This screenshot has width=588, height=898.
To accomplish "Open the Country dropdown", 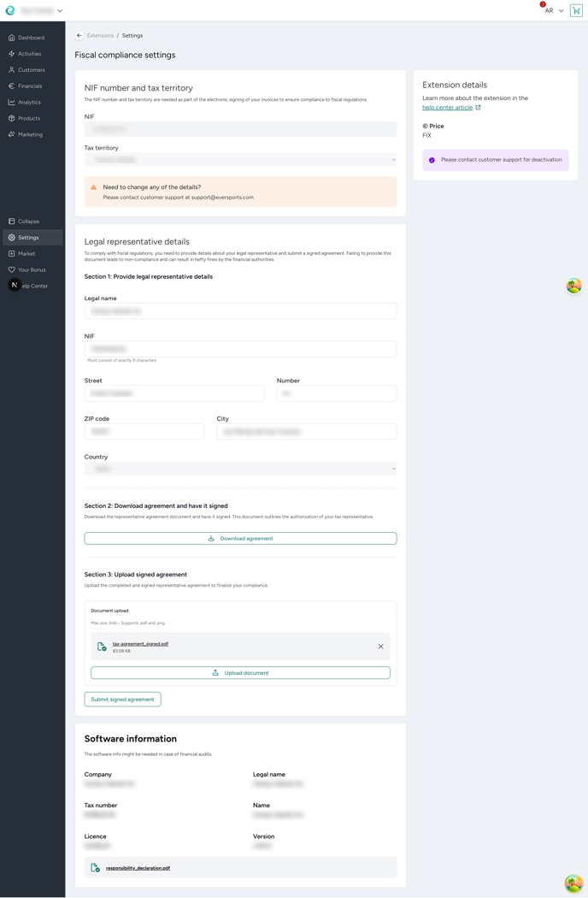I will pos(240,469).
